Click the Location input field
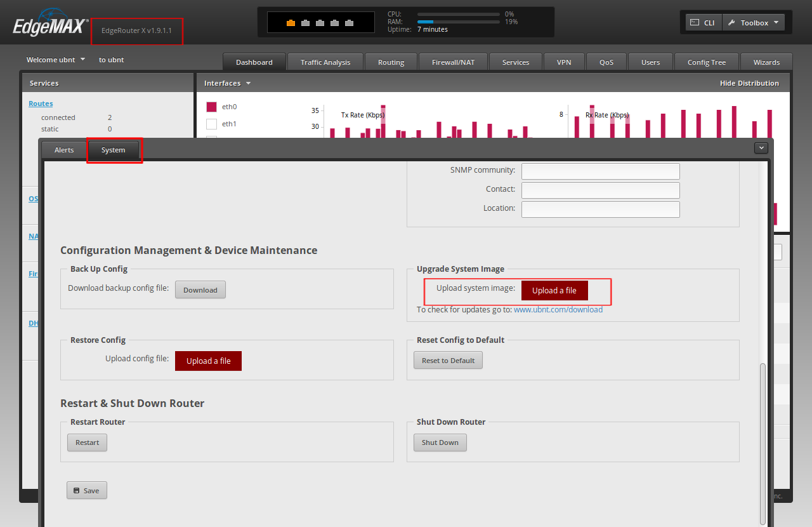812x527 pixels. click(x=601, y=209)
